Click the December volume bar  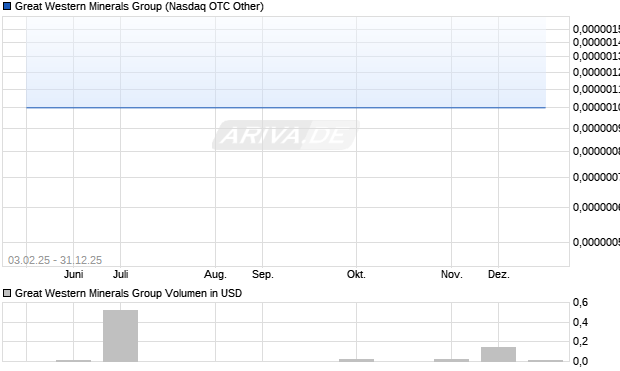coord(499,354)
